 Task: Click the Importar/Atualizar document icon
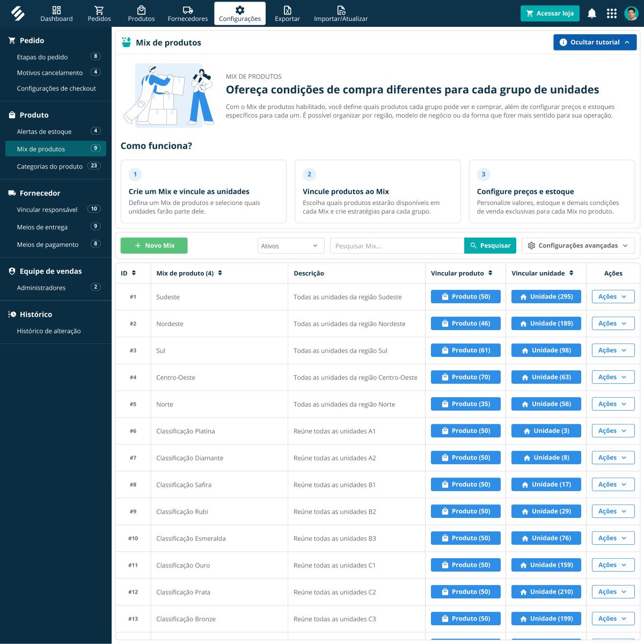click(340, 10)
